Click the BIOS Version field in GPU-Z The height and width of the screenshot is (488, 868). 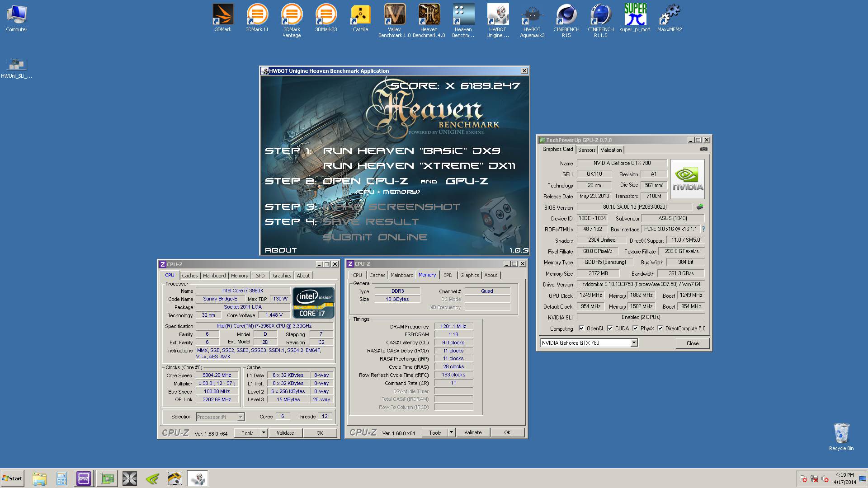pos(635,207)
